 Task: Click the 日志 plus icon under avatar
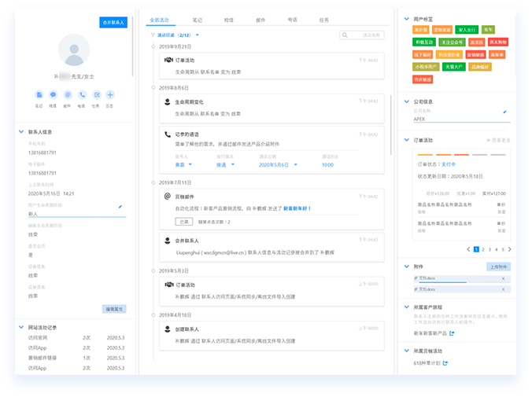[x=110, y=95]
